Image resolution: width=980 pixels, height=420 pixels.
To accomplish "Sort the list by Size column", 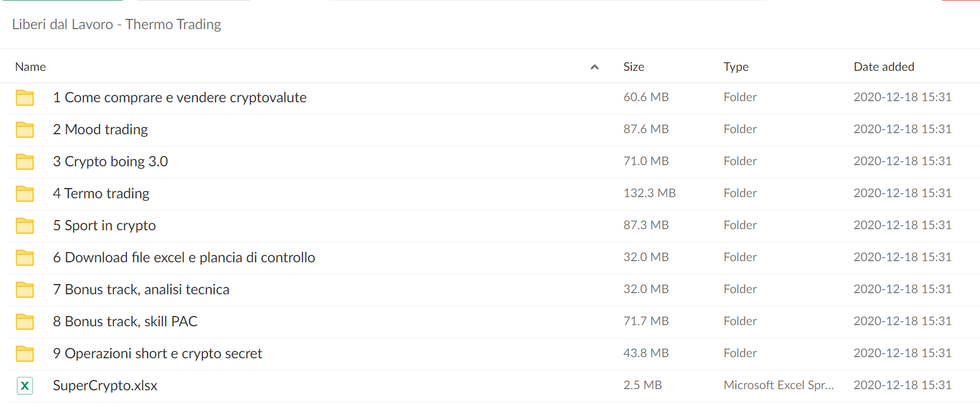I will [x=634, y=67].
